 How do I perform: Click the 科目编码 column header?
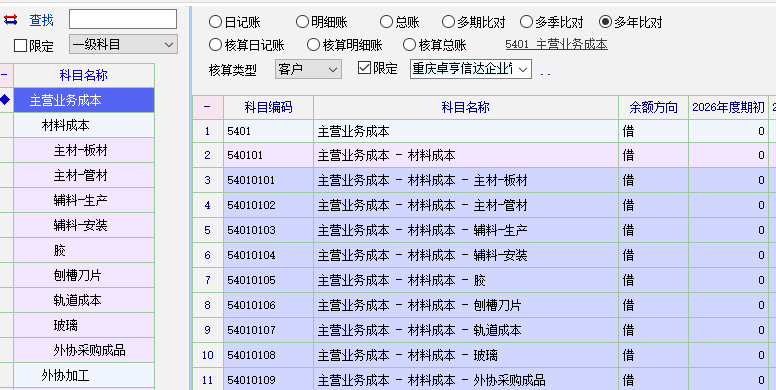pos(268,107)
